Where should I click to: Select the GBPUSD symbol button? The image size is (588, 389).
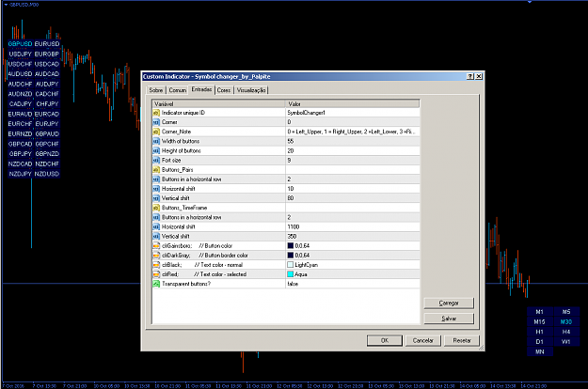point(21,44)
